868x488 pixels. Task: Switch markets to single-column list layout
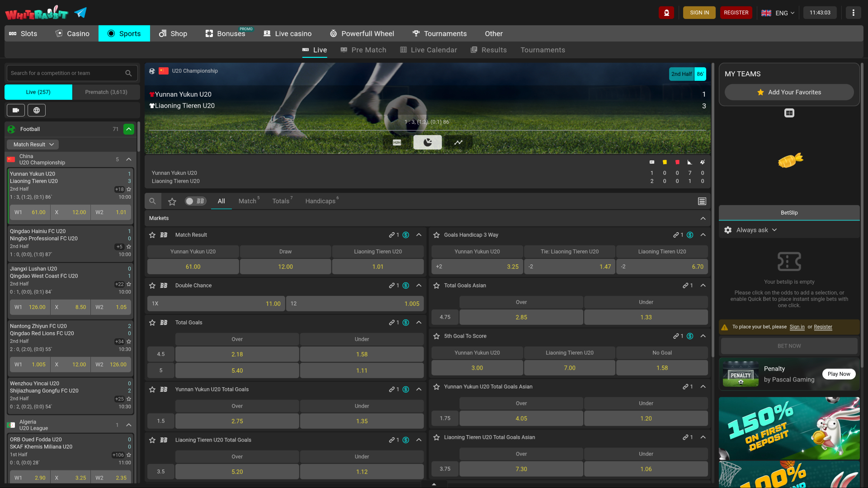tap(702, 202)
